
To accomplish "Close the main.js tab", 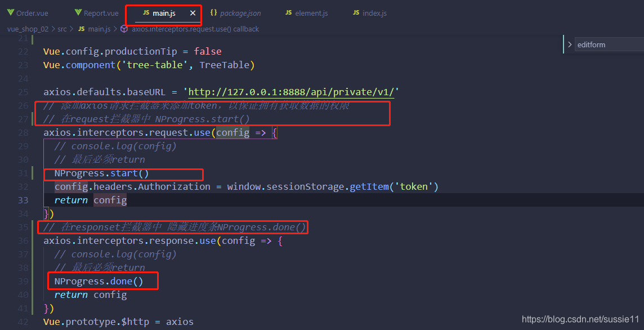I will pyautogui.click(x=193, y=13).
